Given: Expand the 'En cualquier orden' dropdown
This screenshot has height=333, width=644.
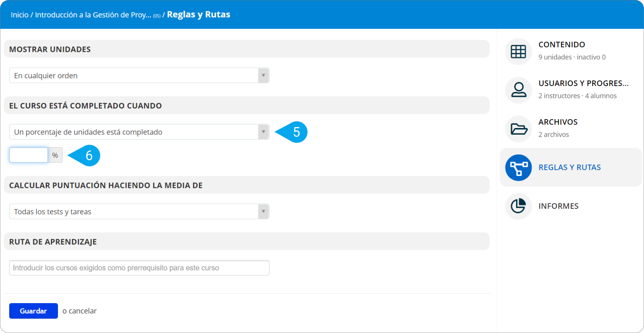Looking at the screenshot, I should click(139, 75).
